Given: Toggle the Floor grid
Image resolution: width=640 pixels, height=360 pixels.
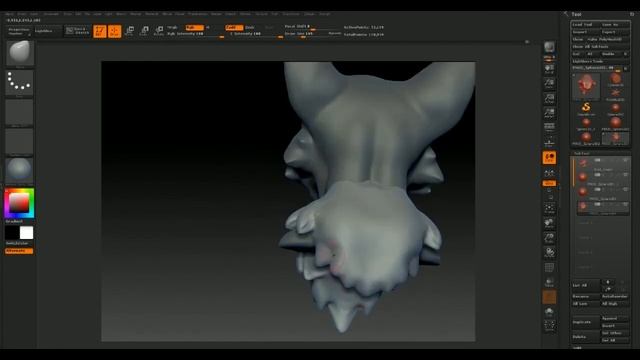Looking at the screenshot, I should (x=549, y=142).
